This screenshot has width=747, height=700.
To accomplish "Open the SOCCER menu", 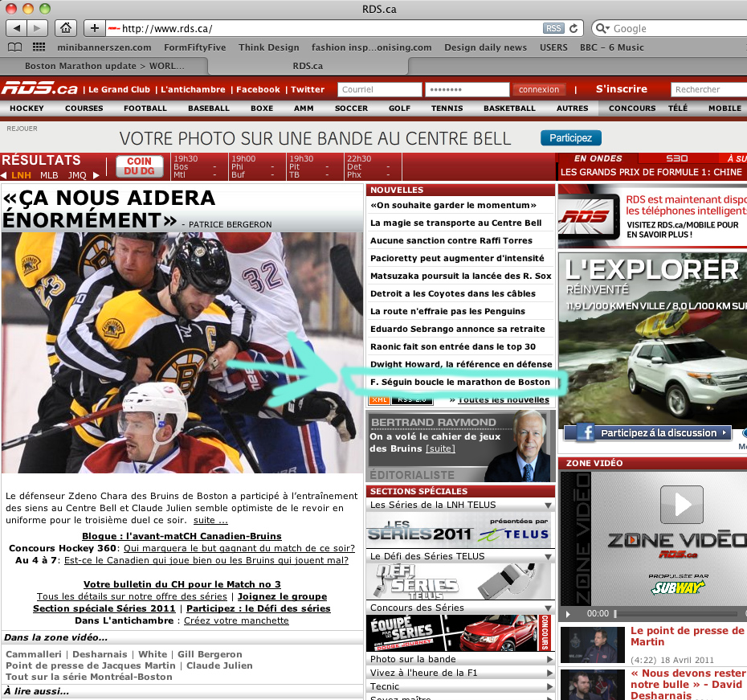I will click(351, 108).
